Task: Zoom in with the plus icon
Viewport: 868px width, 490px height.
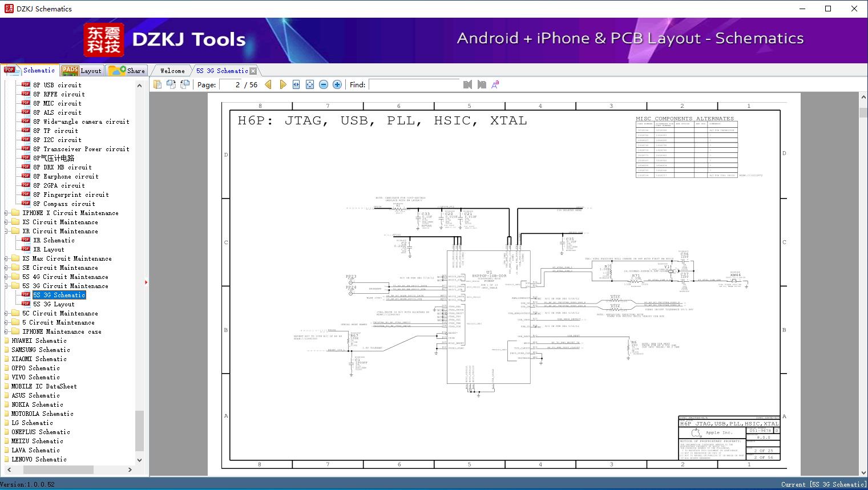Action: point(337,84)
